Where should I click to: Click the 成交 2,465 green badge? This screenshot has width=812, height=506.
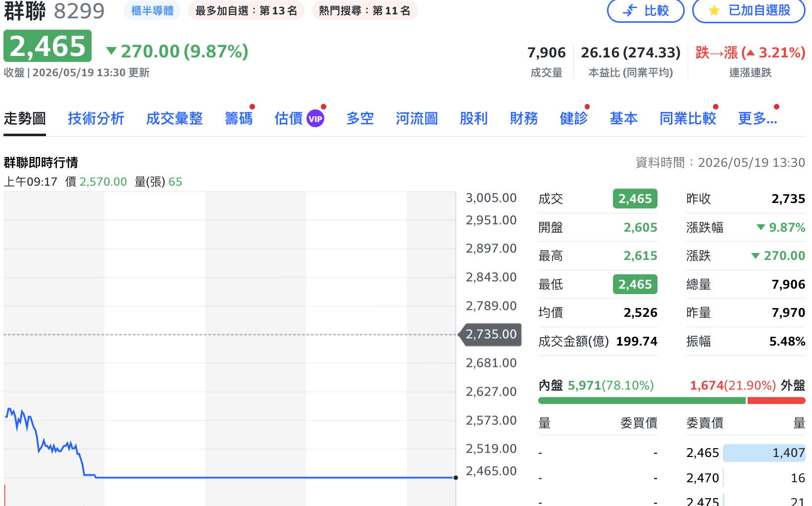[x=635, y=199]
